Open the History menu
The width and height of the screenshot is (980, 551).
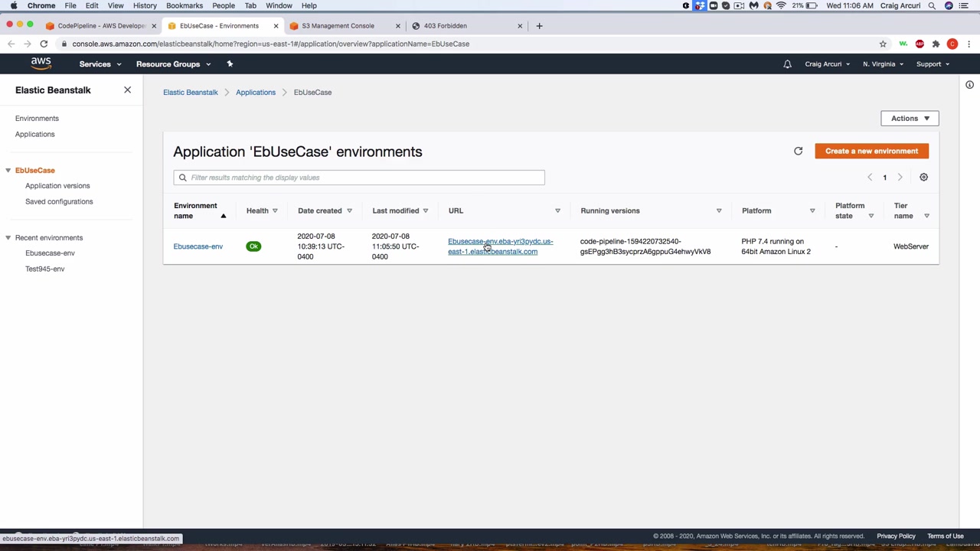[145, 5]
